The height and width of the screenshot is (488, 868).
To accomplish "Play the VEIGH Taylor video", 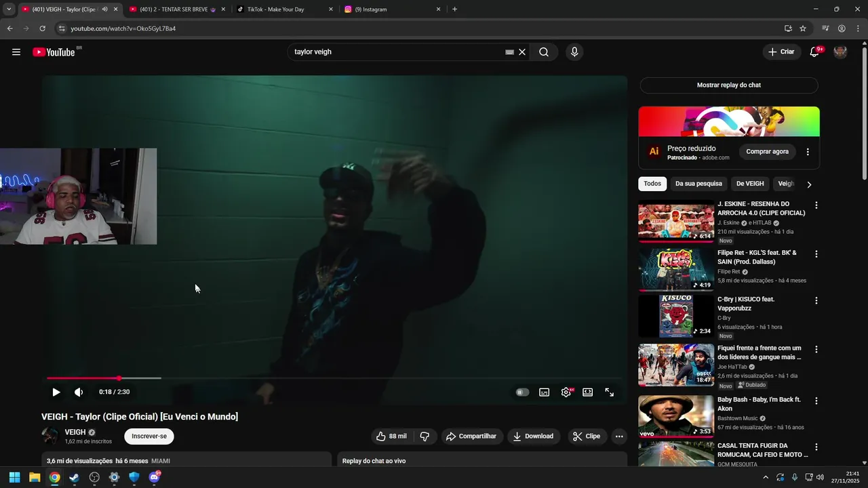I will pos(56,392).
